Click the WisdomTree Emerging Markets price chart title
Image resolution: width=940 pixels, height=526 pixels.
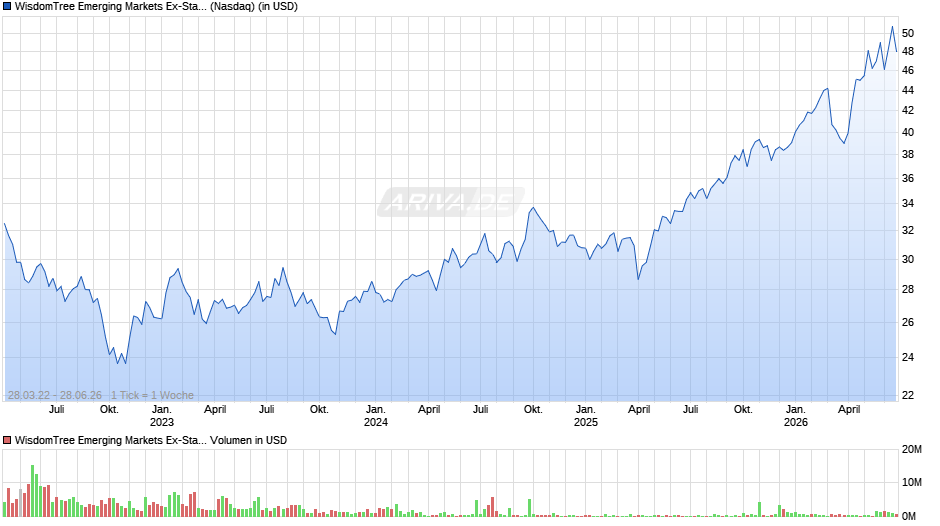point(156,7)
